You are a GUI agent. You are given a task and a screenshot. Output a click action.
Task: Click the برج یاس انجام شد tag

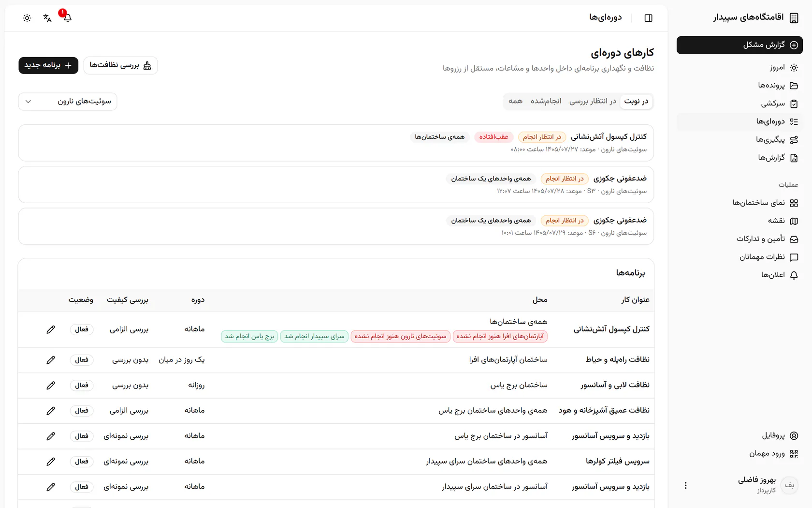point(249,336)
